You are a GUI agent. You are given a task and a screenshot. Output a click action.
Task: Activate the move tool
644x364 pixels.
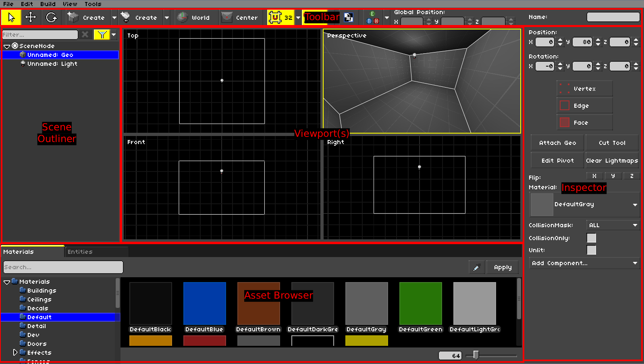pyautogui.click(x=31, y=17)
